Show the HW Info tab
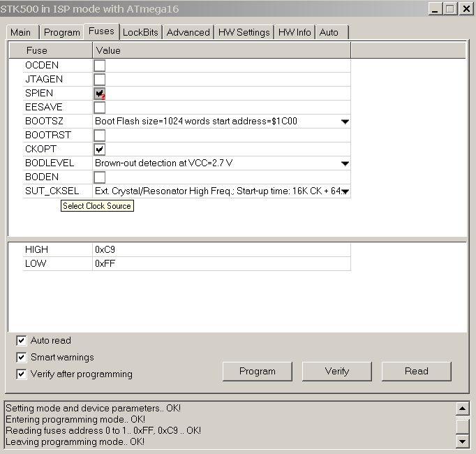476x454 pixels. coord(295,32)
